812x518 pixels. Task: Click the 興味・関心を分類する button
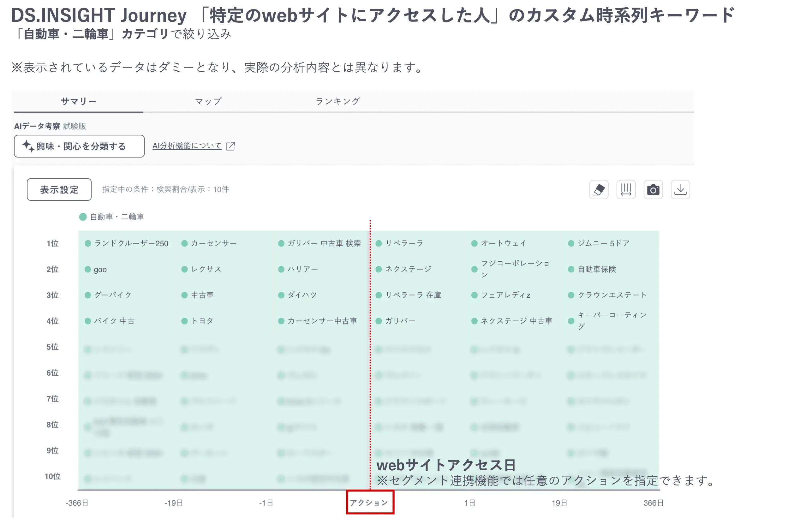79,146
